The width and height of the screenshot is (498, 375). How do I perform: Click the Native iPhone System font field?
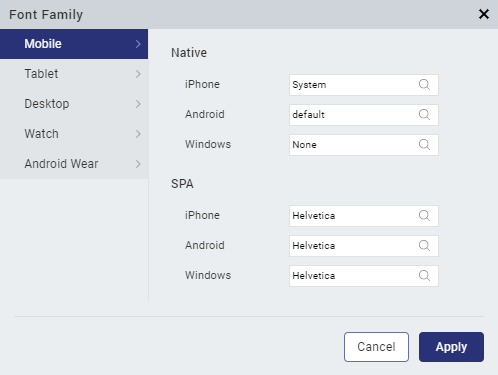364,85
